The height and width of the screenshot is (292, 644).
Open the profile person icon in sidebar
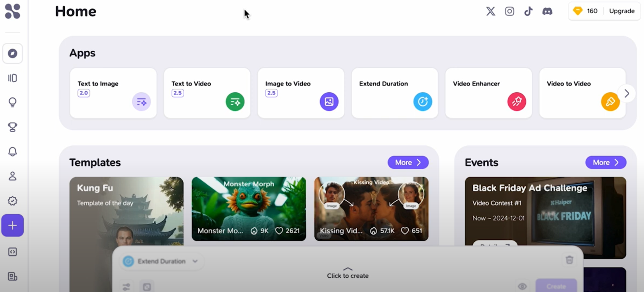[13, 176]
